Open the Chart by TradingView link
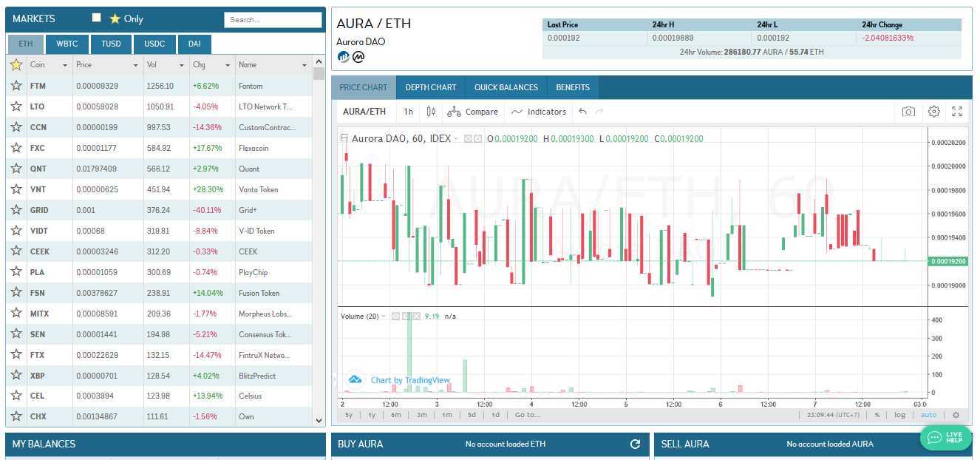 [409, 380]
